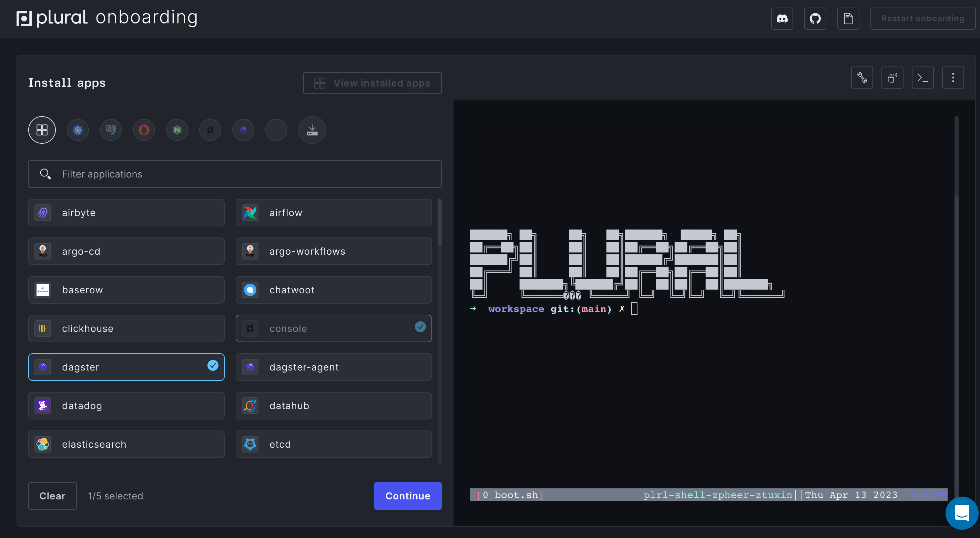Deselect the dagster app card
Viewport: 980px width, 538px height.
(x=126, y=367)
